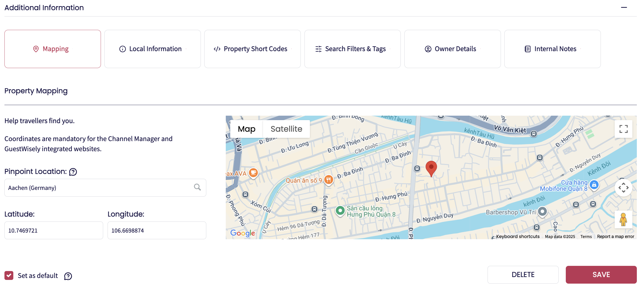Click the map fullscreen toggle icon
Viewport: 644px width, 292px height.
pyautogui.click(x=623, y=129)
